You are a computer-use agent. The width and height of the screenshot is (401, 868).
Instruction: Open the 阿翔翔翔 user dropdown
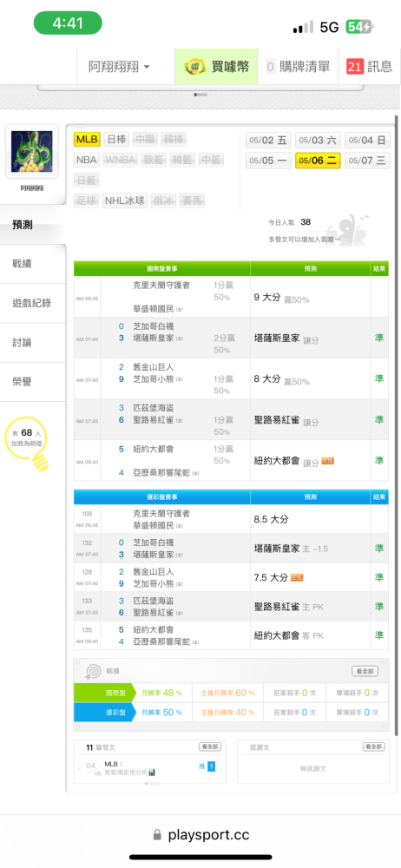(119, 67)
